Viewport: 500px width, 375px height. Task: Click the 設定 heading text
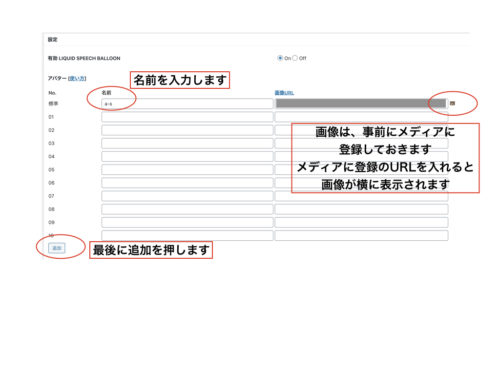tap(52, 39)
